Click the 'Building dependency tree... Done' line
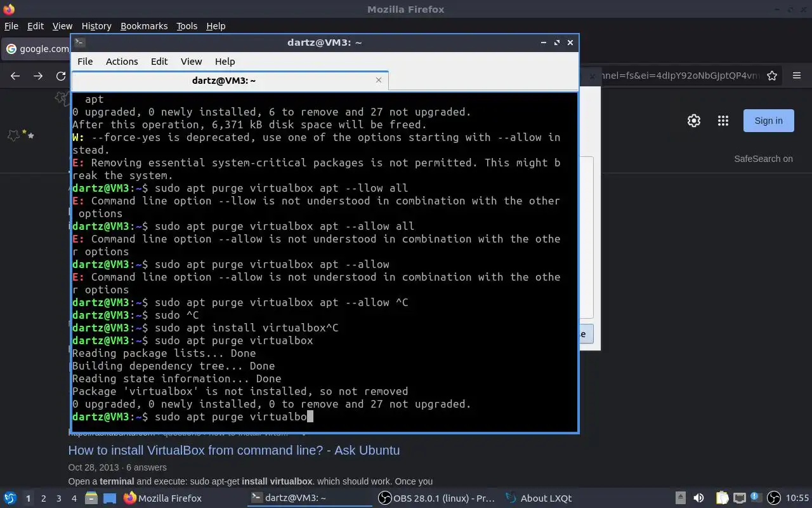The width and height of the screenshot is (812, 508). (174, 366)
